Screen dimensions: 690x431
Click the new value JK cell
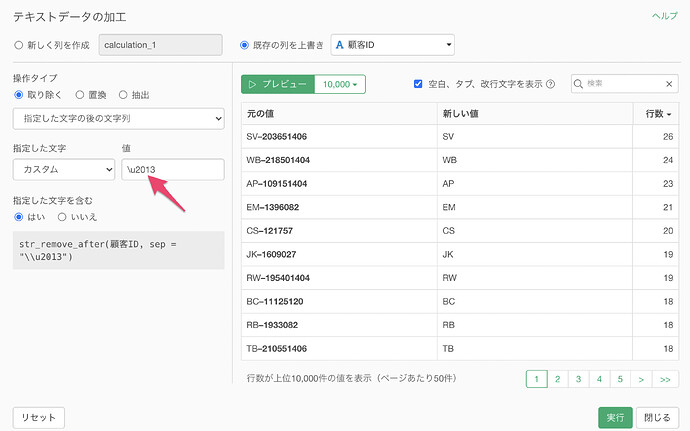pyautogui.click(x=535, y=254)
